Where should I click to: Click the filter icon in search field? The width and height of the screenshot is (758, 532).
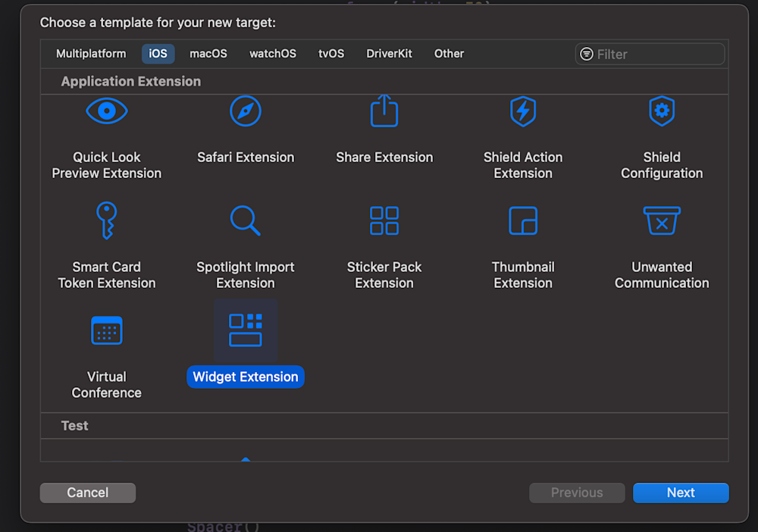(x=587, y=54)
